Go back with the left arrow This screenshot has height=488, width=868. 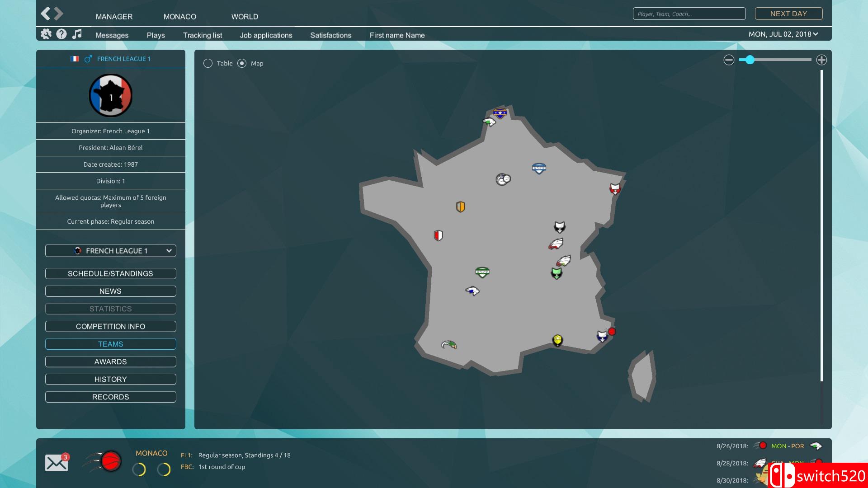click(x=45, y=14)
